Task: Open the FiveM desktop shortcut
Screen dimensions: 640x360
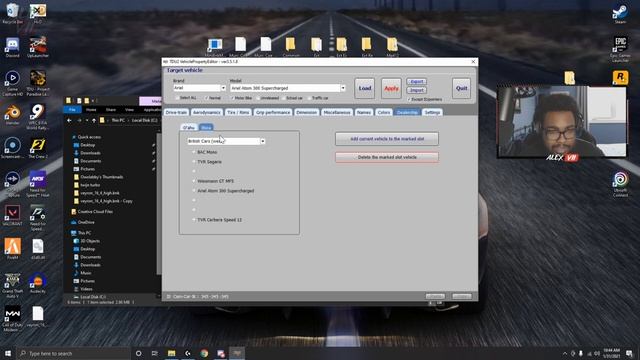Action: click(x=12, y=248)
